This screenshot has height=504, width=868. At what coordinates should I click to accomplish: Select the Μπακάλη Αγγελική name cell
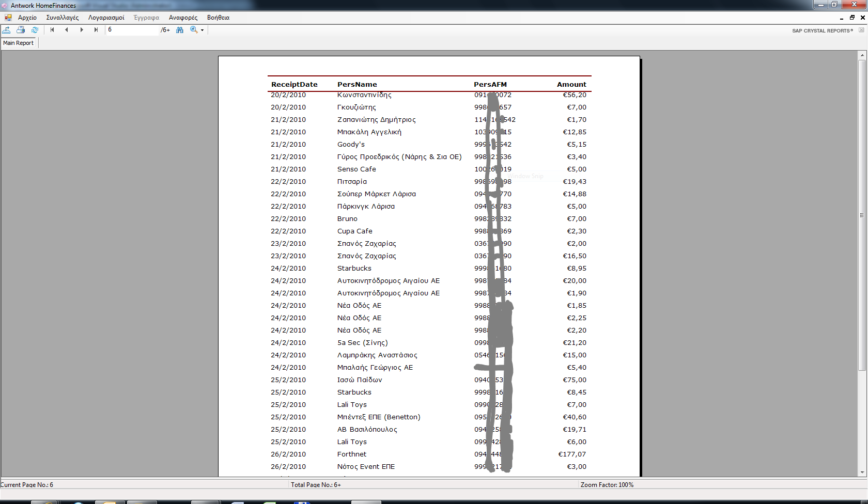pyautogui.click(x=369, y=132)
